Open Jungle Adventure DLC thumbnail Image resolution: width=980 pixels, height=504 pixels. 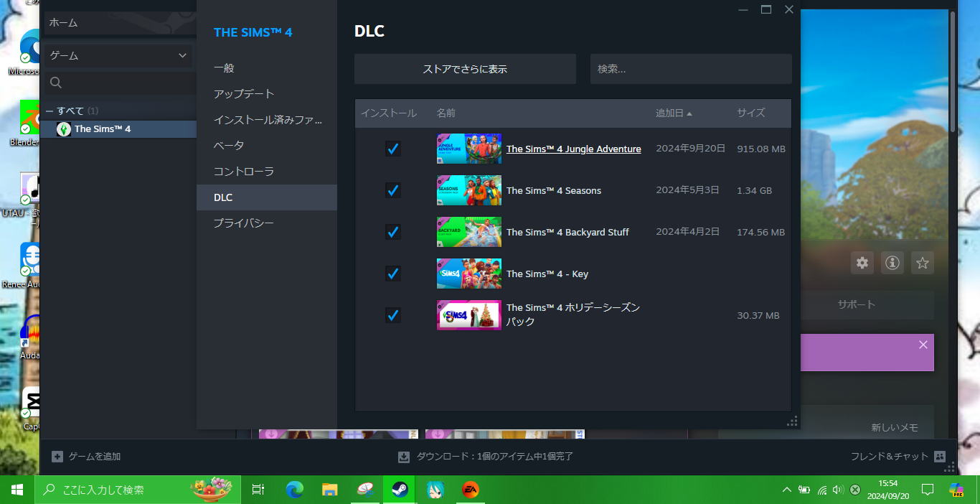coord(469,149)
